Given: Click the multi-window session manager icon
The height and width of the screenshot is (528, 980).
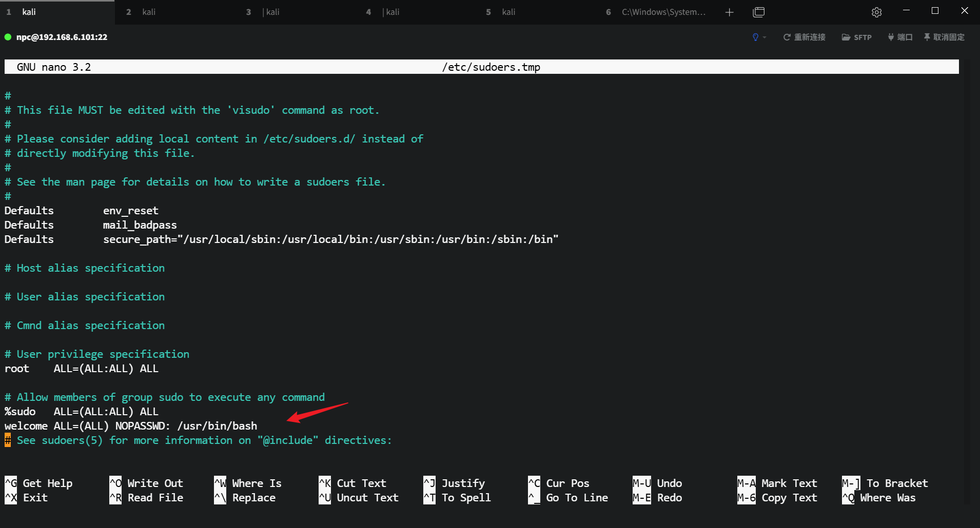Looking at the screenshot, I should 758,12.
